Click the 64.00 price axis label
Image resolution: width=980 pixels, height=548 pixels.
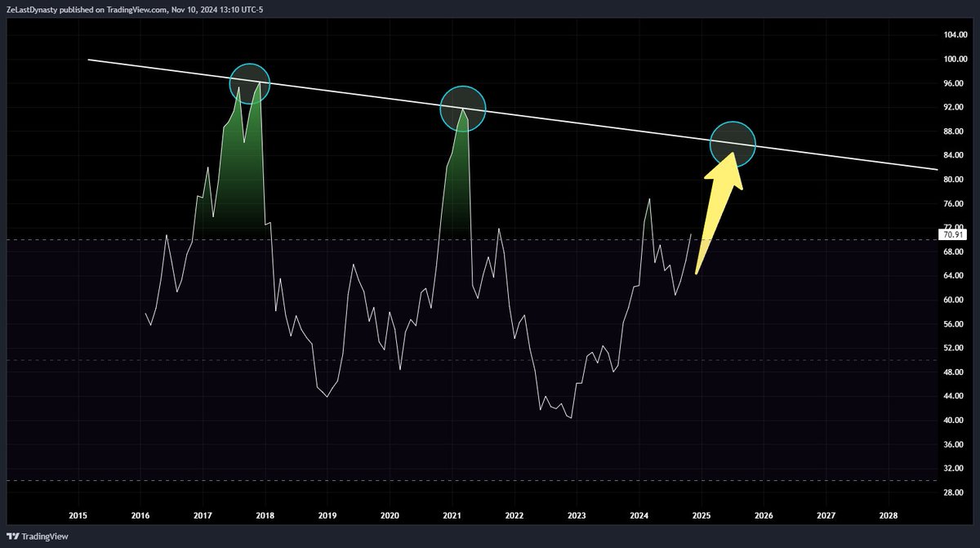(x=955, y=276)
